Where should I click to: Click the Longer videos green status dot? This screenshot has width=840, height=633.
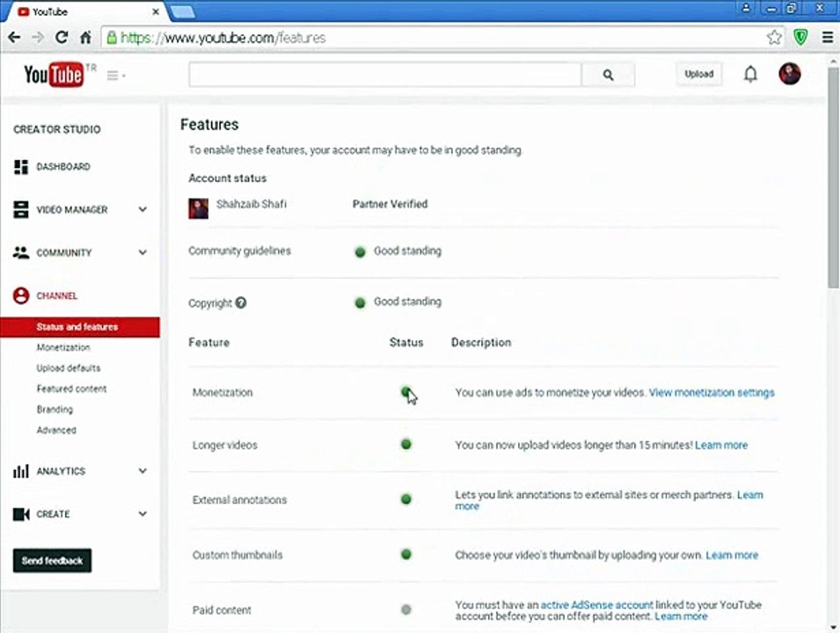406,444
